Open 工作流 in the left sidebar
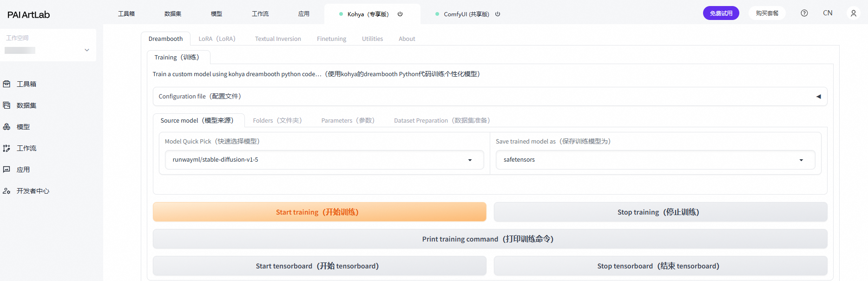 pyautogui.click(x=26, y=148)
